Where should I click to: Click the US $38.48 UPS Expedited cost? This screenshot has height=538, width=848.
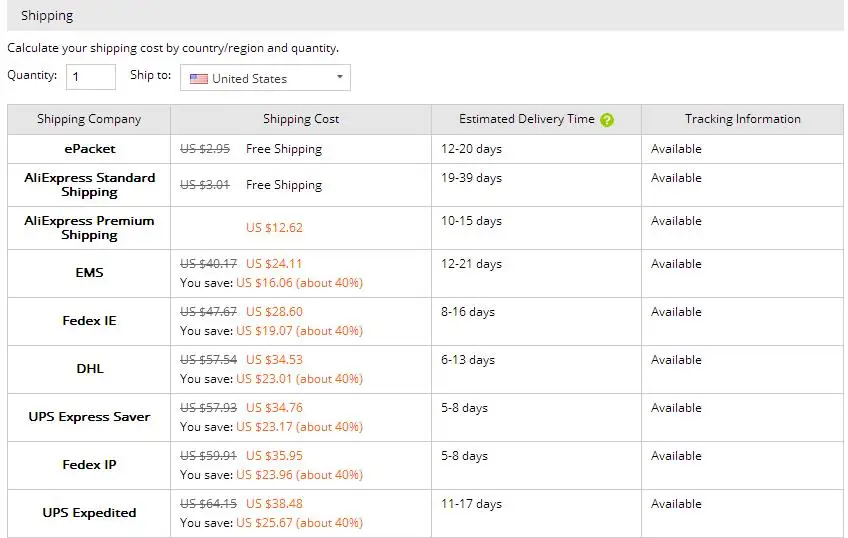coord(274,504)
